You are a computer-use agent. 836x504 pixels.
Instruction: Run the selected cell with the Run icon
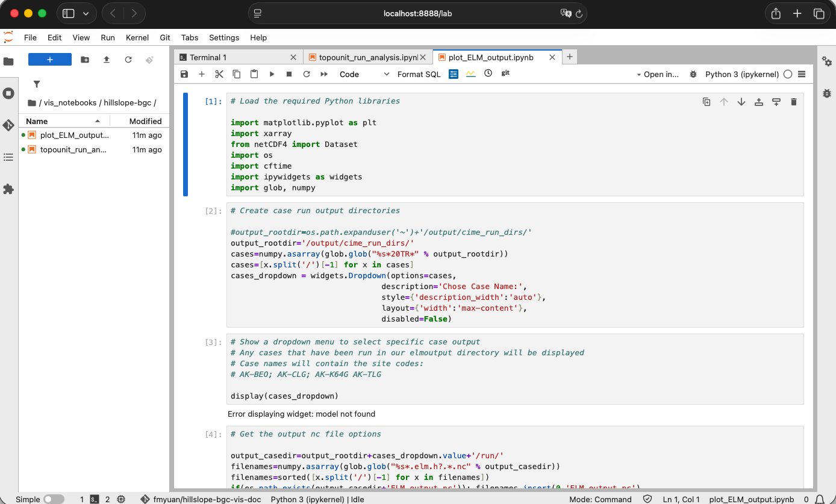click(272, 73)
